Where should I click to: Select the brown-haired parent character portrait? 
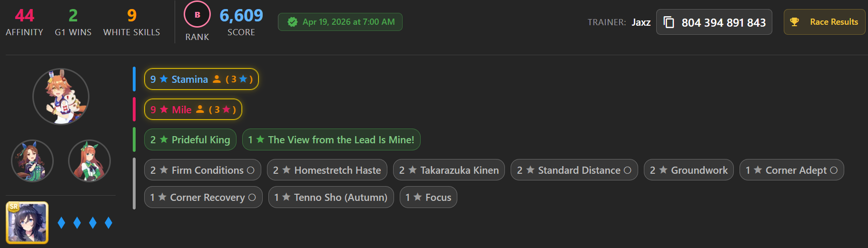32,161
